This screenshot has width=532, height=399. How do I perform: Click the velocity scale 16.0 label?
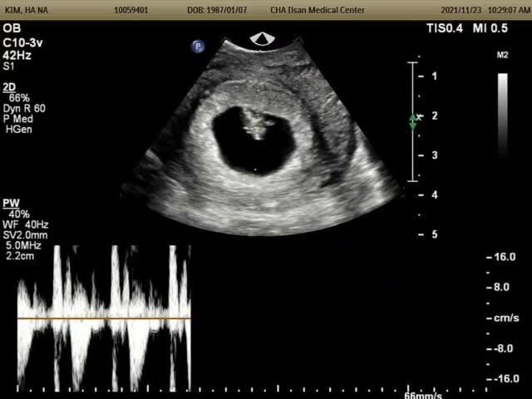505,257
